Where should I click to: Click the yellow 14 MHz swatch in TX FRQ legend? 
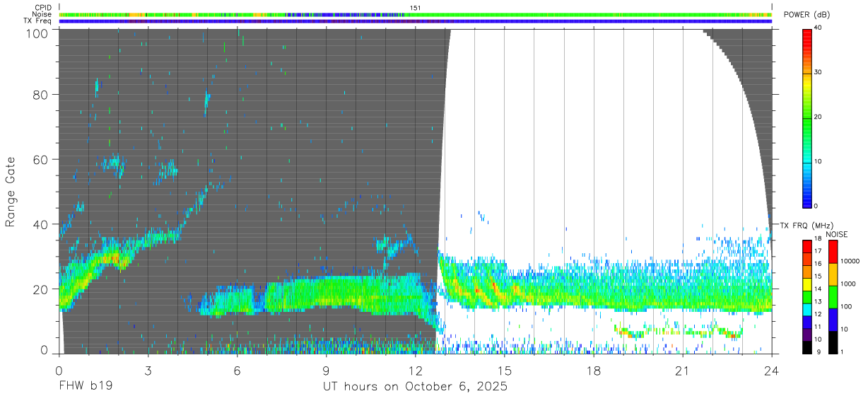[x=807, y=284]
